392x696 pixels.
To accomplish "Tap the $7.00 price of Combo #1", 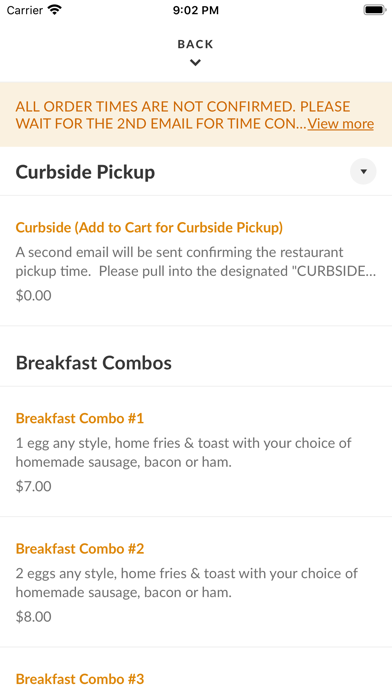I will (x=33, y=486).
